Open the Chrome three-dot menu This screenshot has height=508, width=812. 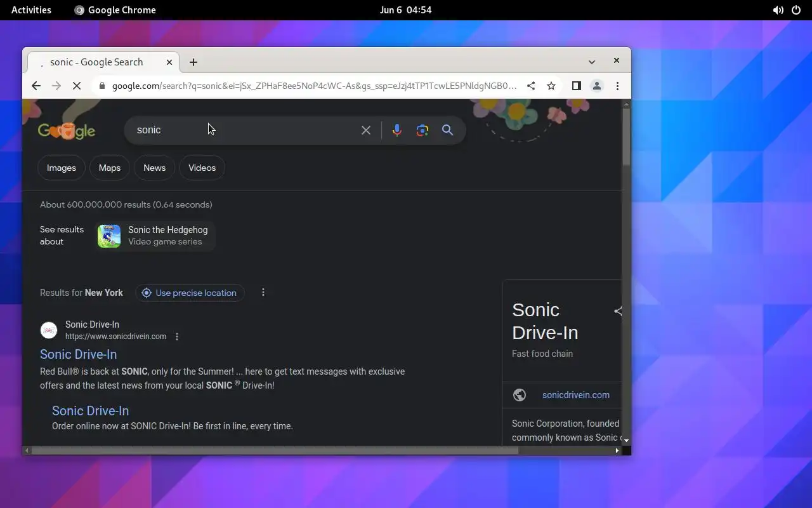tap(617, 86)
